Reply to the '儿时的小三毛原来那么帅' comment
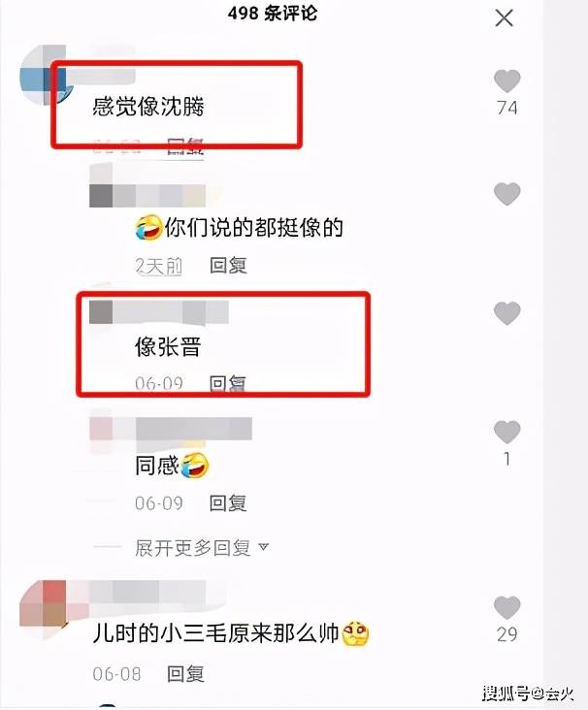The image size is (588, 710). click(x=185, y=674)
